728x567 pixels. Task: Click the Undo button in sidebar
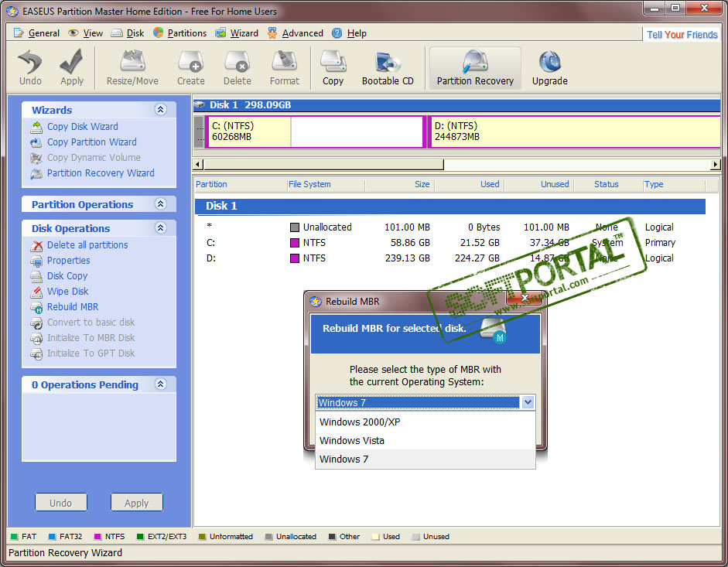61,503
